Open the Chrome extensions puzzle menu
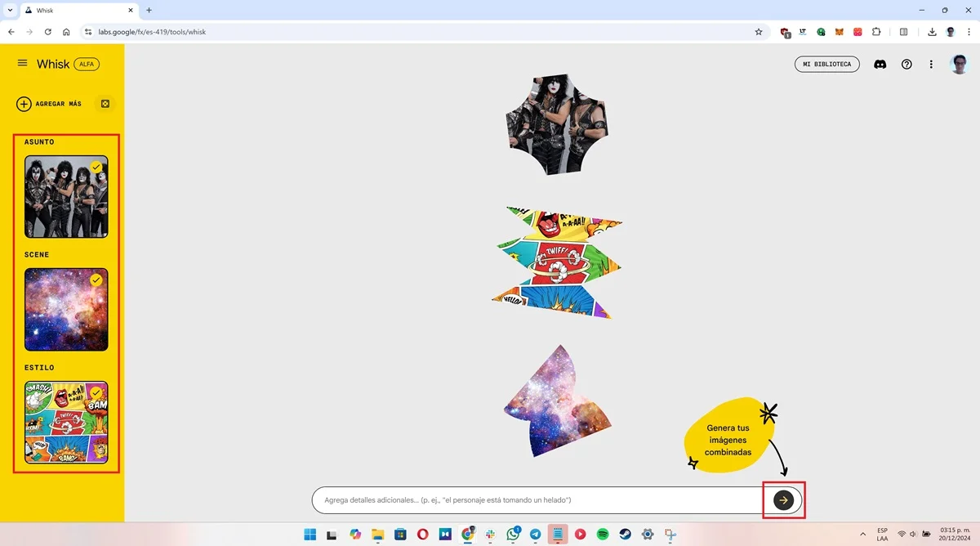 click(876, 32)
